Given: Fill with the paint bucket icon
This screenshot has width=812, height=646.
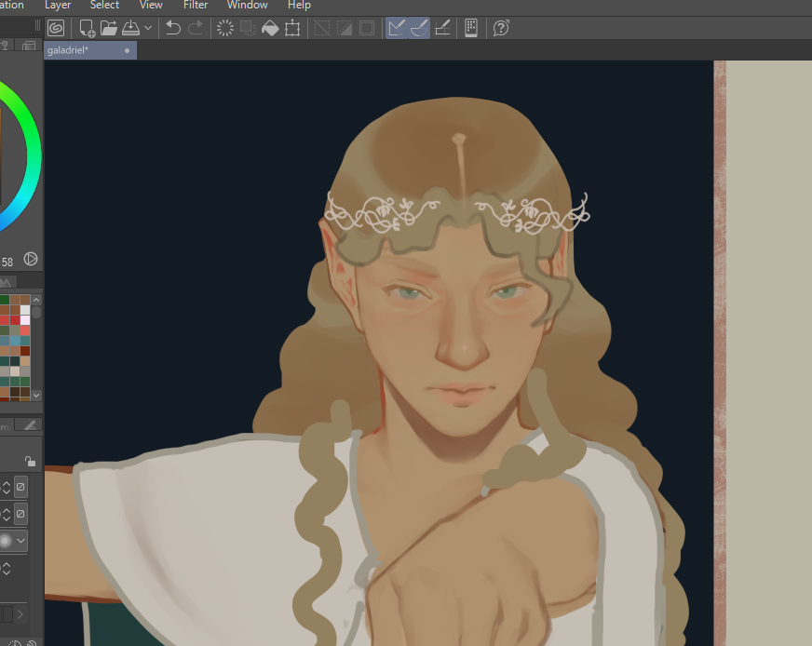Looking at the screenshot, I should 270,28.
